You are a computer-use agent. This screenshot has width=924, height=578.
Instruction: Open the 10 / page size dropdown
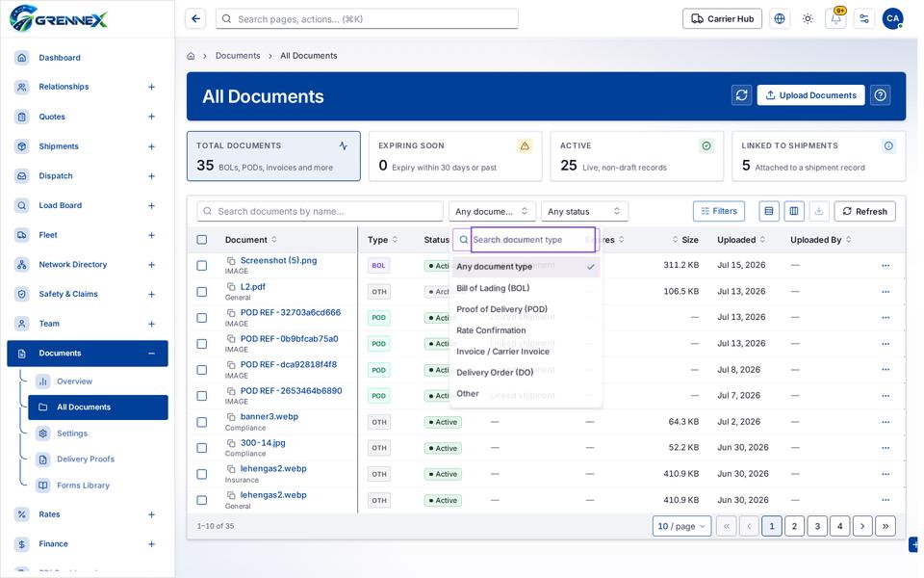pyautogui.click(x=681, y=526)
